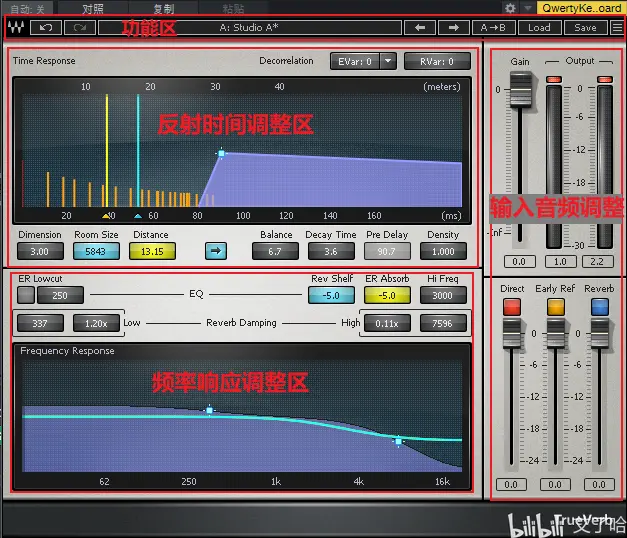This screenshot has width=627, height=538.
Task: Click the Reverb level value 0.0
Action: (599, 484)
